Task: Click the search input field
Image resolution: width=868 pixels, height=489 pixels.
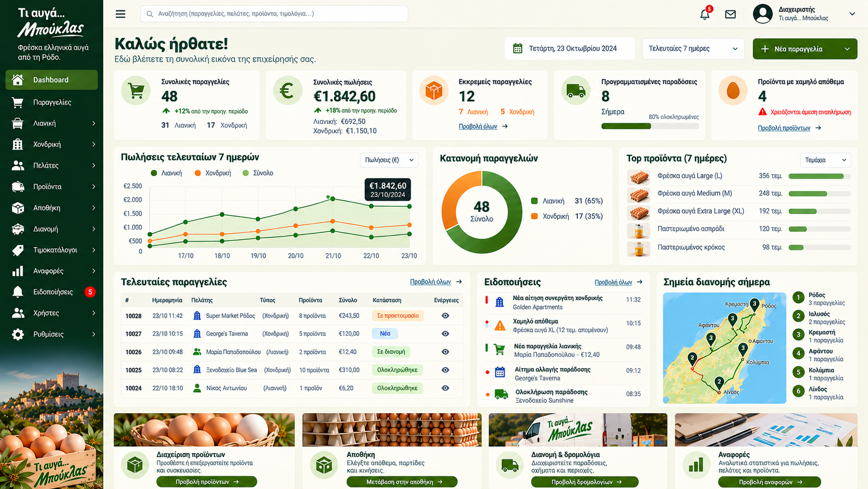Action: 274,14
